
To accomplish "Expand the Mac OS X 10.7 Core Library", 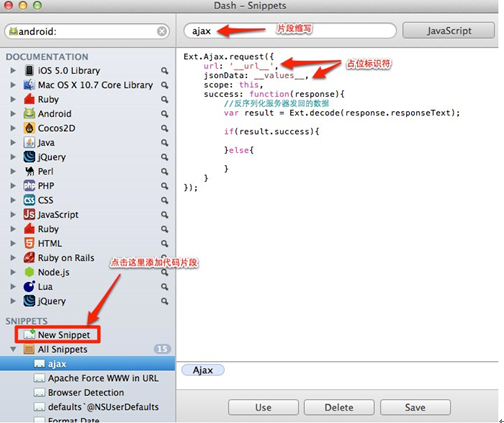I will (x=13, y=85).
